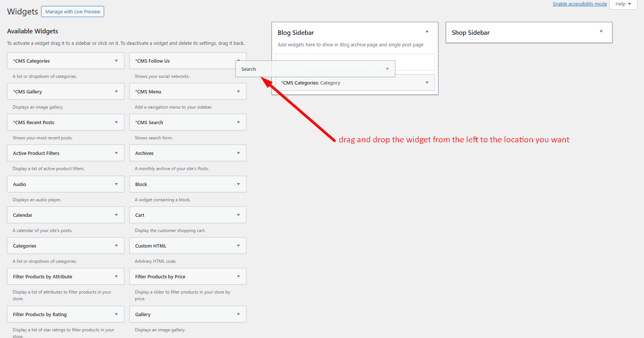Image resolution: width=644 pixels, height=338 pixels.
Task: Open the Help tab
Action: (623, 4)
